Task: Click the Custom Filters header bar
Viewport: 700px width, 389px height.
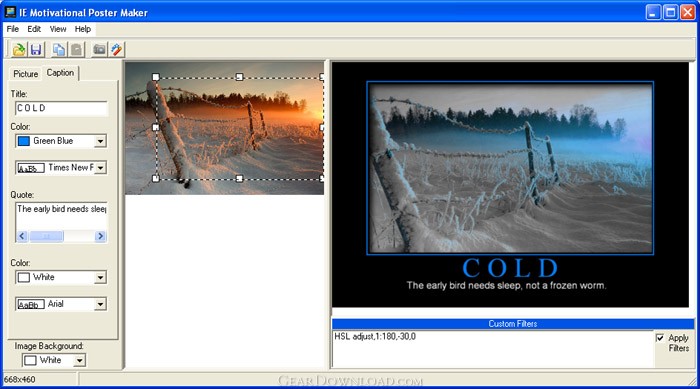Action: point(512,324)
